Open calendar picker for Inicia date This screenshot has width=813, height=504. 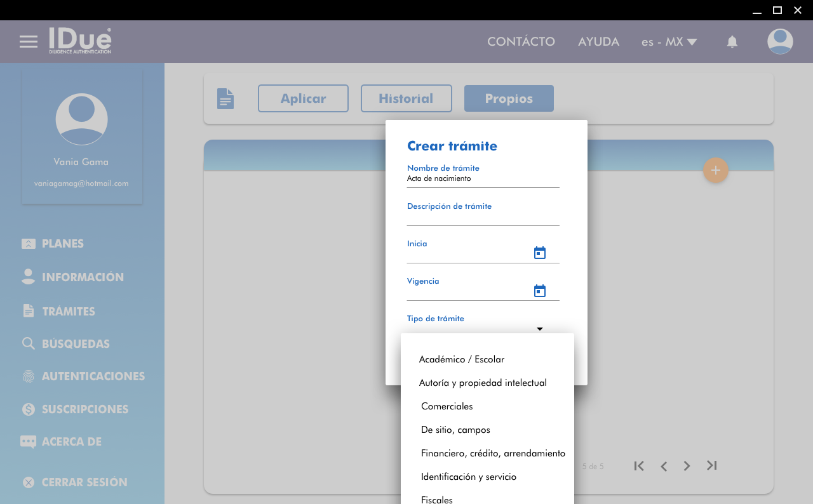point(540,253)
